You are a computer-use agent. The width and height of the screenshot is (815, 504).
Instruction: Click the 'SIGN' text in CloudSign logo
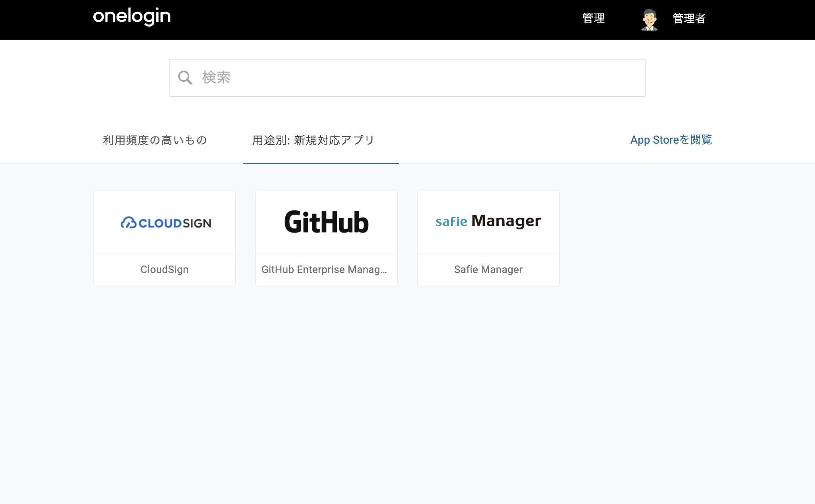click(197, 223)
